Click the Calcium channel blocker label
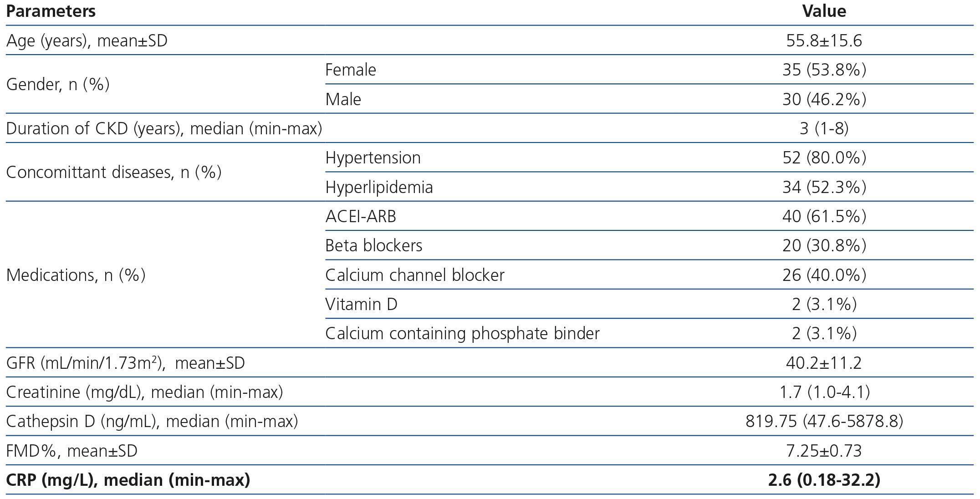980x499 pixels. 415,275
